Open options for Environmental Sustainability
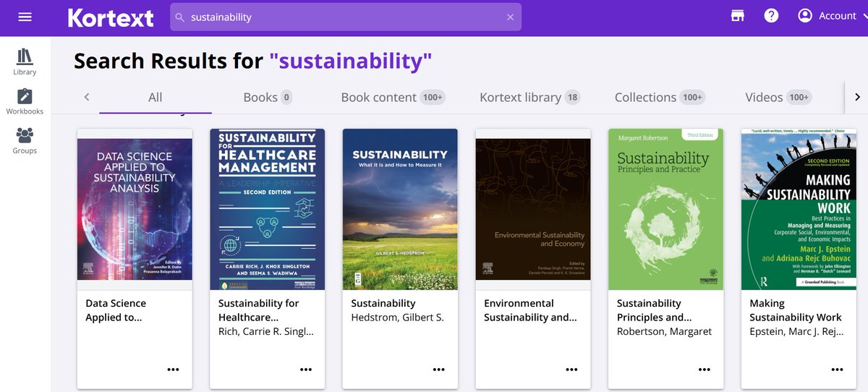Viewport: 868px width, 392px height. pos(572,370)
